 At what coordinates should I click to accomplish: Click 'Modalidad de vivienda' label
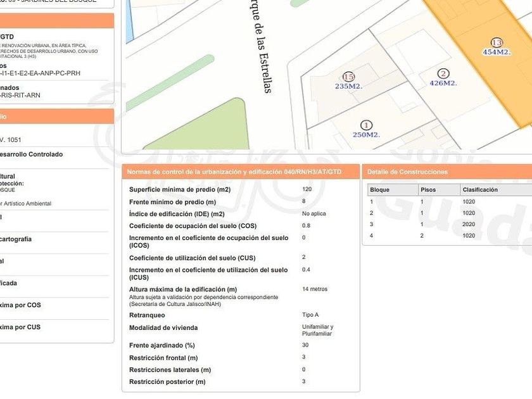click(x=163, y=328)
